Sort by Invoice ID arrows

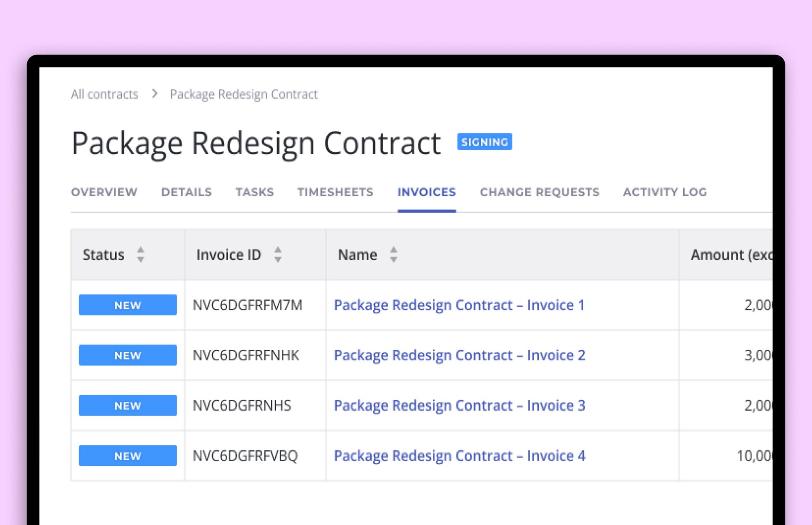278,255
